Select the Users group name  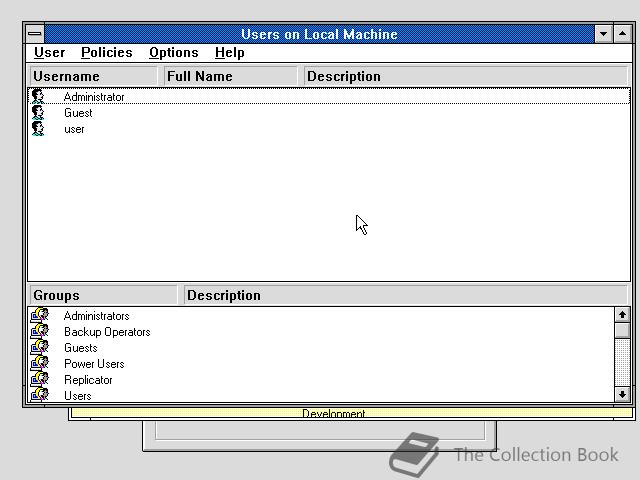(x=78, y=396)
